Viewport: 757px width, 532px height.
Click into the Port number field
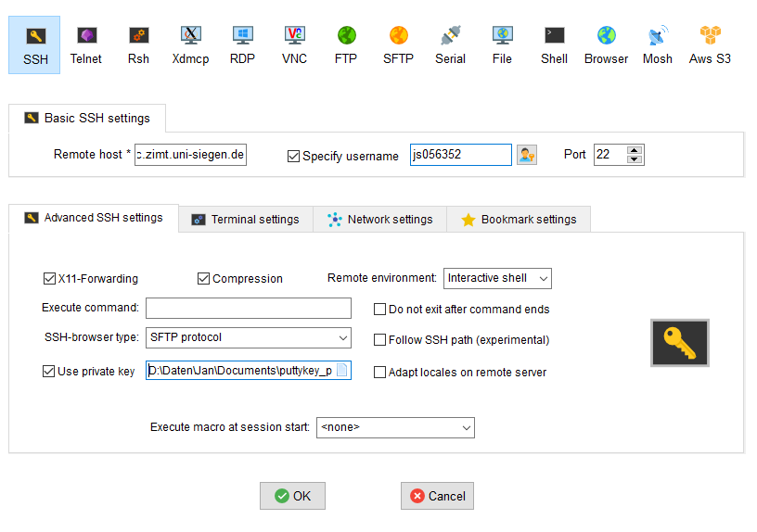coord(610,155)
